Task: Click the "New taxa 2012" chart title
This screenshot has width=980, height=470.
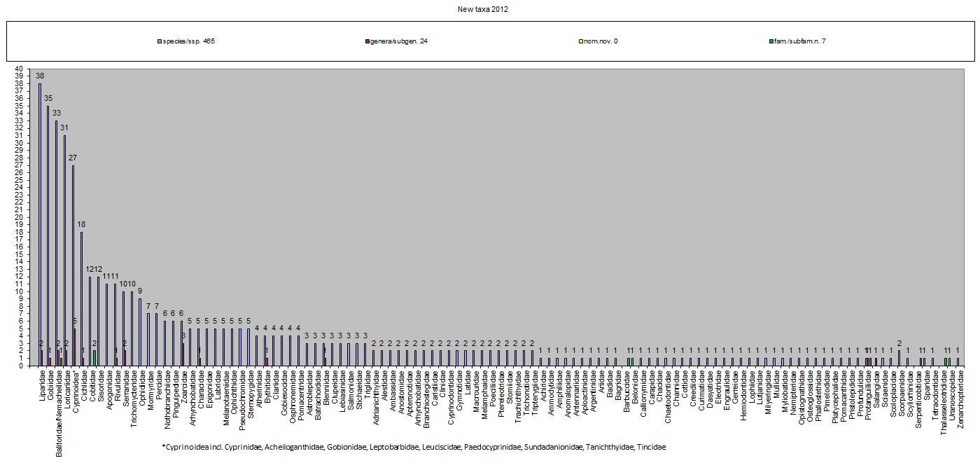Action: pos(489,9)
